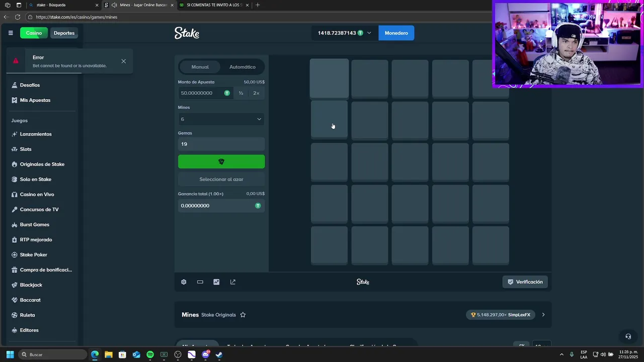
Task: Switch to Manual betting mode
Action: 200,67
